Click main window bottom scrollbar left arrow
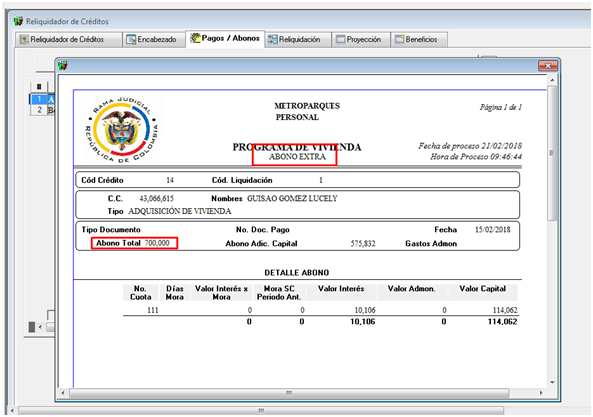 coord(12,411)
